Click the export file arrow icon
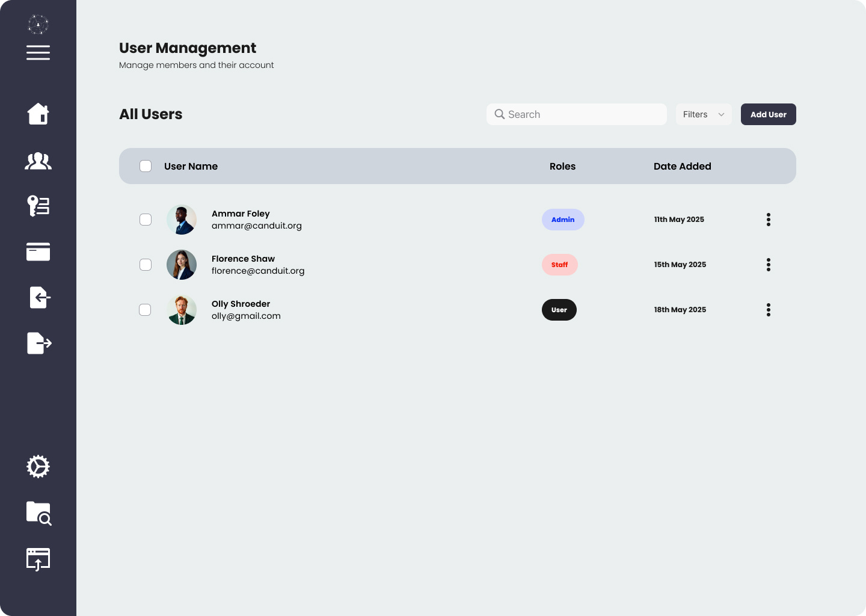866x616 pixels. tap(39, 343)
